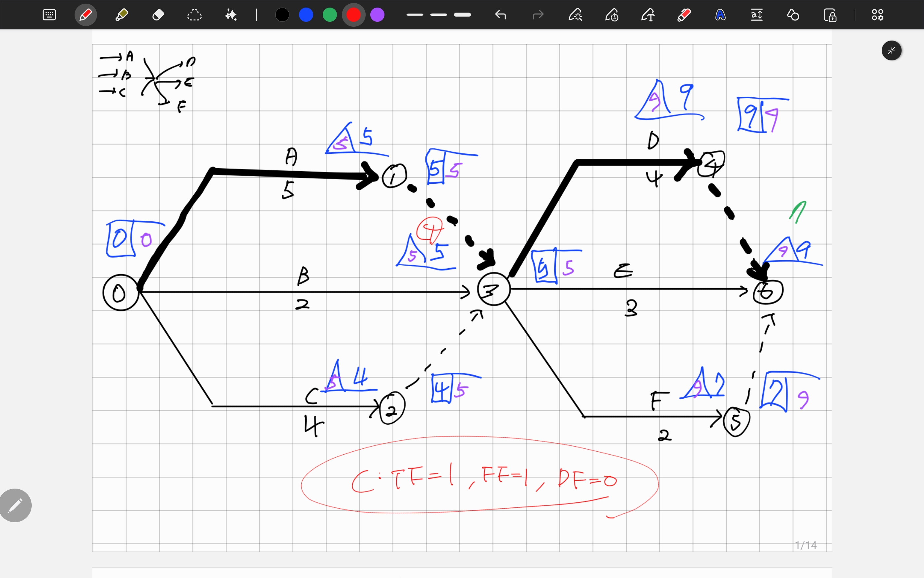Open the shapes tool
924x578 pixels.
793,15
